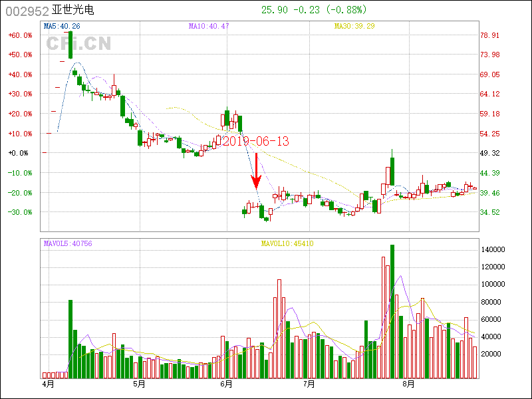Select the MAVOL10:45410 volume label

287,243
